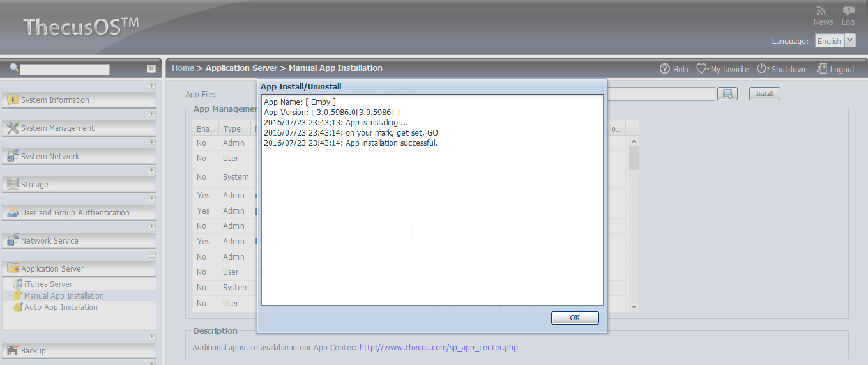Viewport: 868px width, 365px height.
Task: Click the 'Language:' label
Action: pyautogui.click(x=790, y=41)
